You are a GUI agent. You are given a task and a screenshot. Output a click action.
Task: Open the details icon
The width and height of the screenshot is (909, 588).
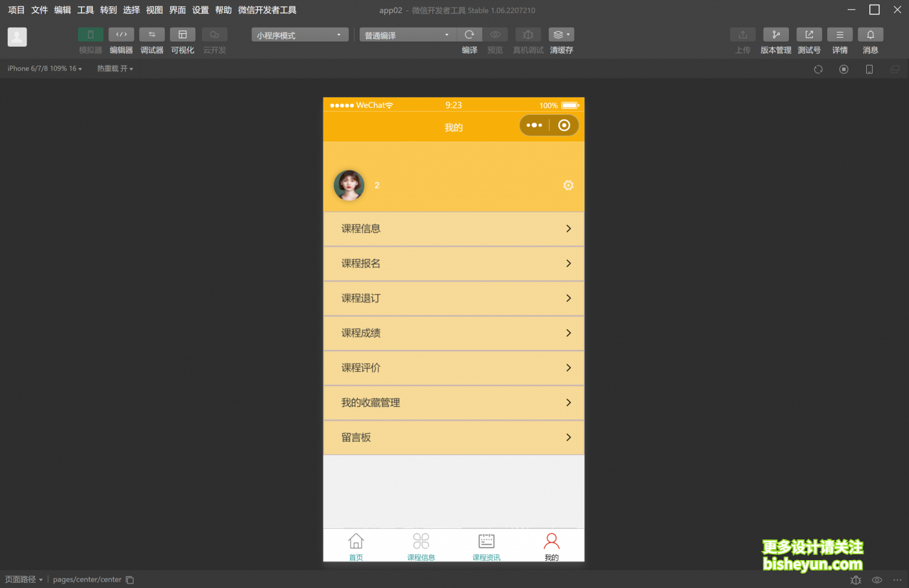coord(840,34)
